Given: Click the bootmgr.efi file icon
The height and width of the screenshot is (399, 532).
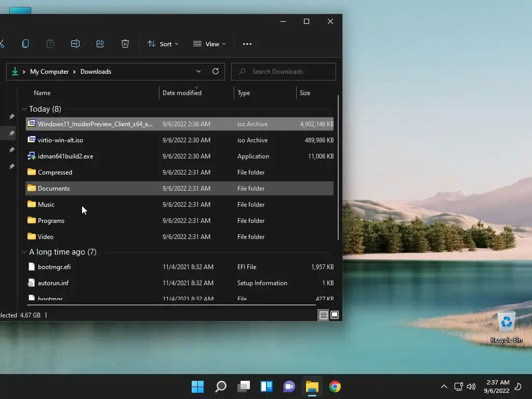Looking at the screenshot, I should (32, 267).
